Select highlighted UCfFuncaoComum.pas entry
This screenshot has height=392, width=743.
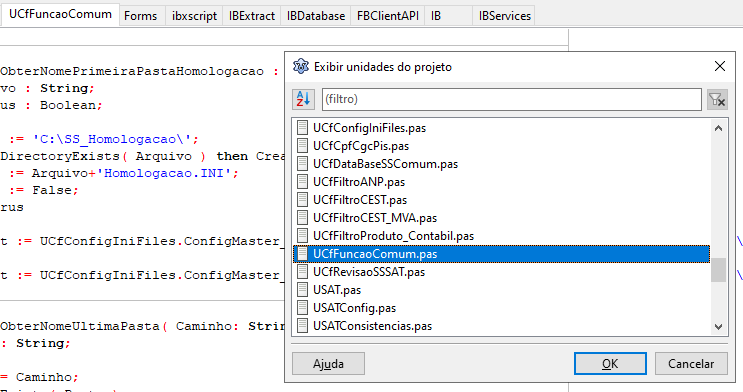501,254
